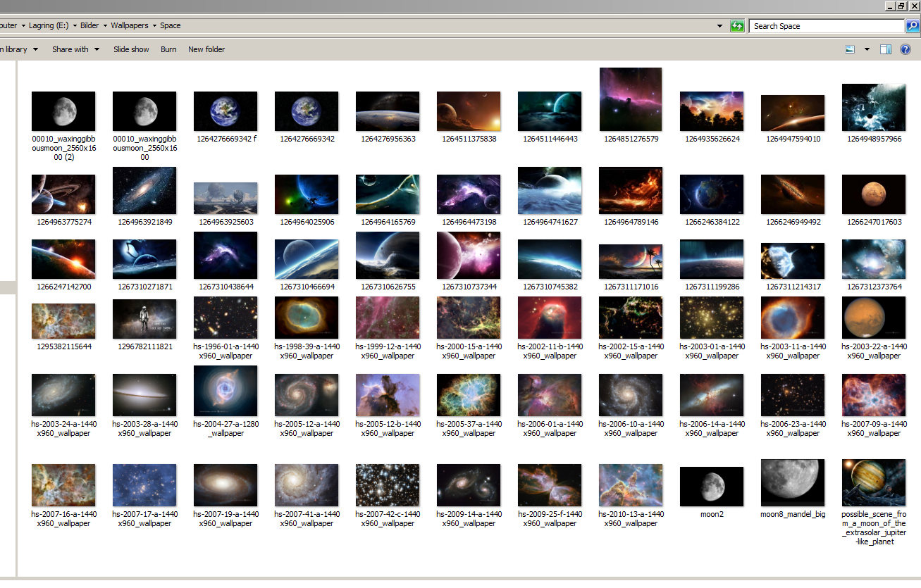This screenshot has width=921, height=588.
Task: Click the 1267311214317 file name
Action: coord(793,287)
